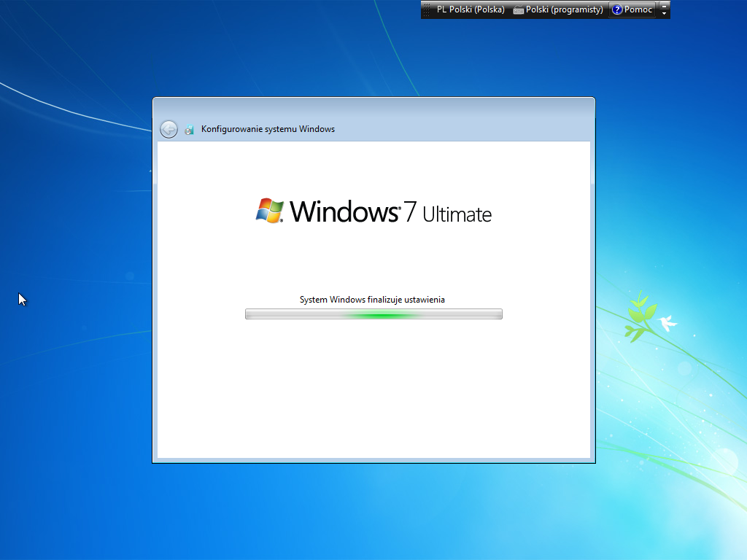Viewport: 747px width, 560px height.
Task: Open the Pomoc help button
Action: (x=632, y=9)
